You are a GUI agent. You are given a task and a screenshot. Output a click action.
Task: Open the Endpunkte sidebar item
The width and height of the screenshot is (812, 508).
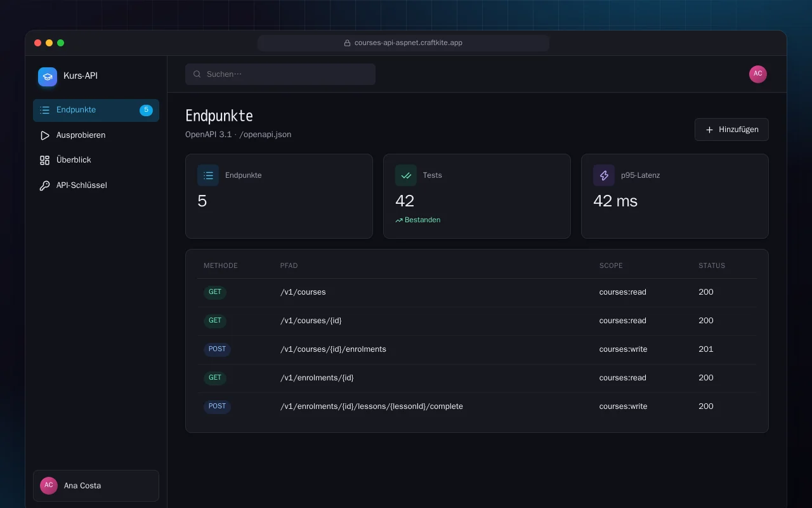point(96,110)
